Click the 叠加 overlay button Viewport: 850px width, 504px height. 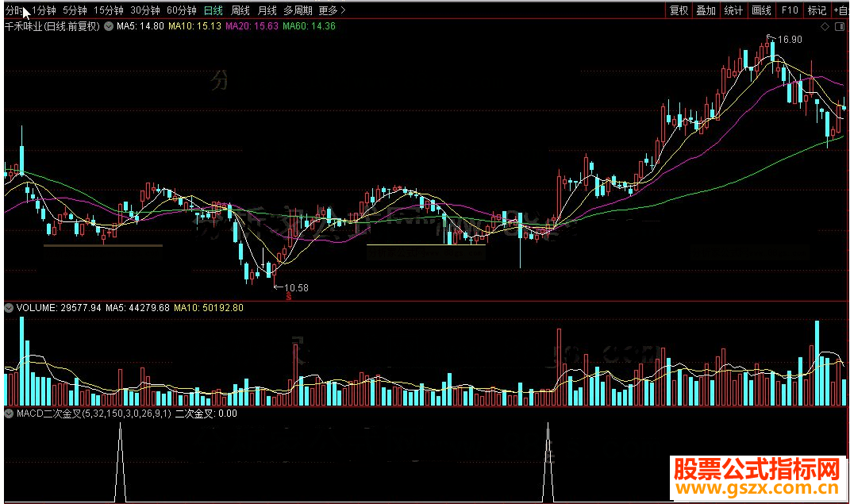pyautogui.click(x=706, y=10)
